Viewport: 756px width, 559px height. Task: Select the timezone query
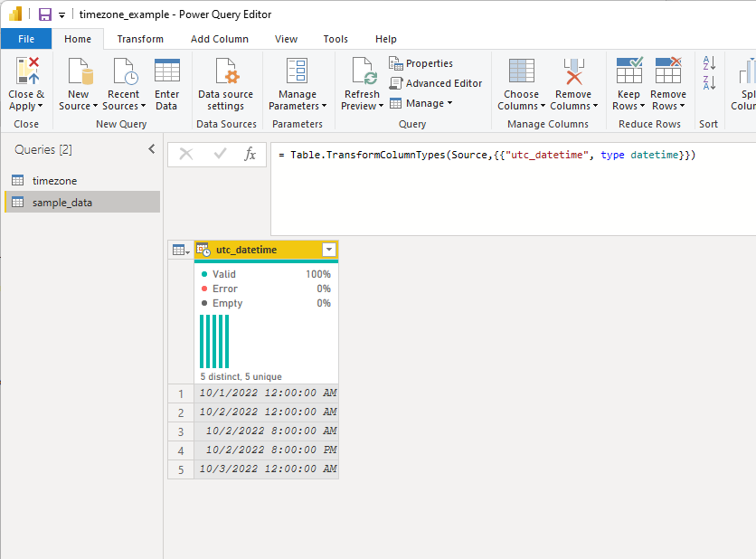(x=82, y=180)
